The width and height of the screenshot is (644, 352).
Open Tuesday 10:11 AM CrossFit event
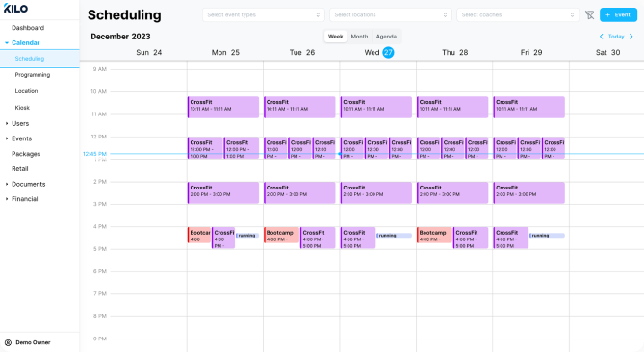pos(299,107)
